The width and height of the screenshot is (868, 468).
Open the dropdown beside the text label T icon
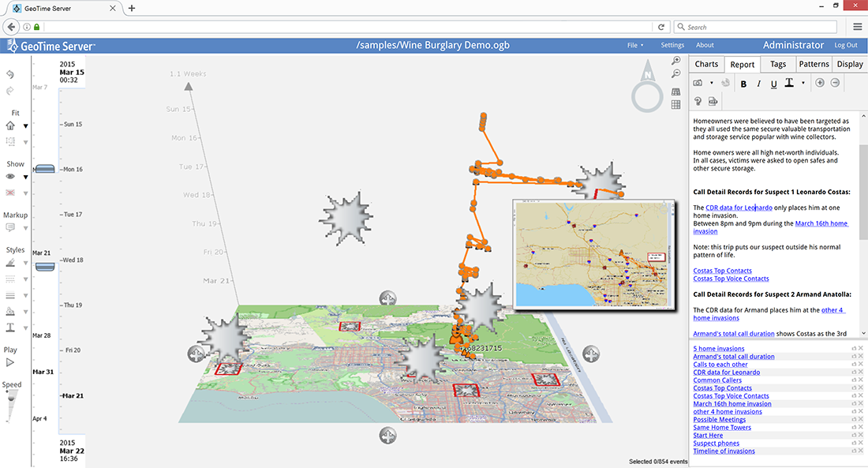pyautogui.click(x=25, y=328)
